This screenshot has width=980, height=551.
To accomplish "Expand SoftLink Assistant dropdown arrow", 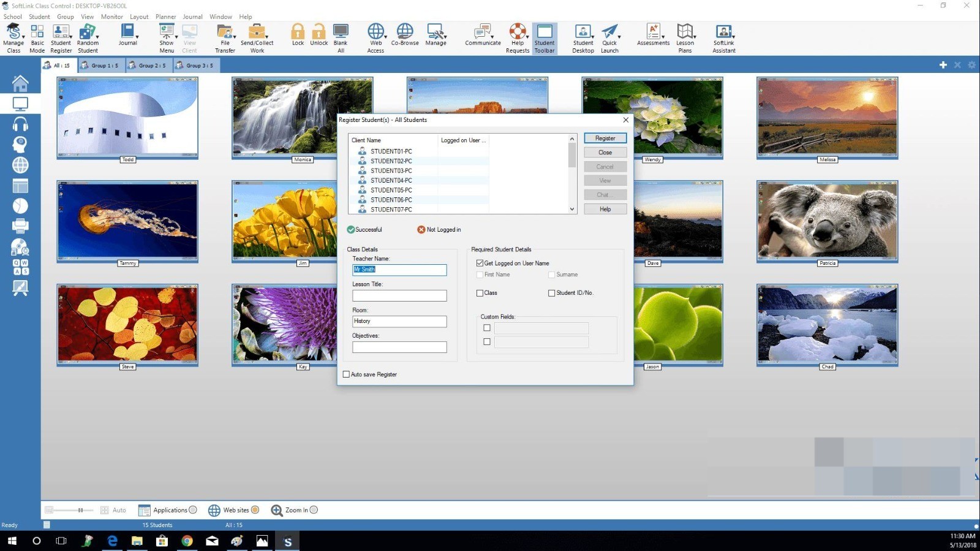I will tap(734, 37).
